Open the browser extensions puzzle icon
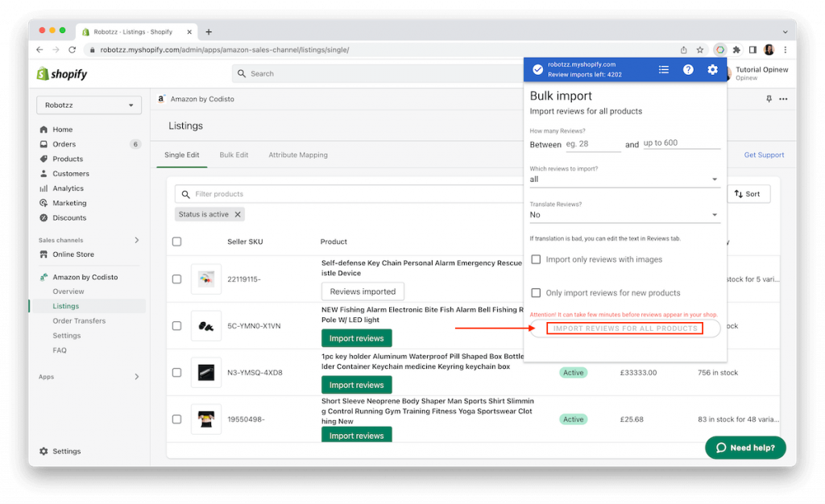Viewport: 825px width, 504px height. (x=736, y=49)
